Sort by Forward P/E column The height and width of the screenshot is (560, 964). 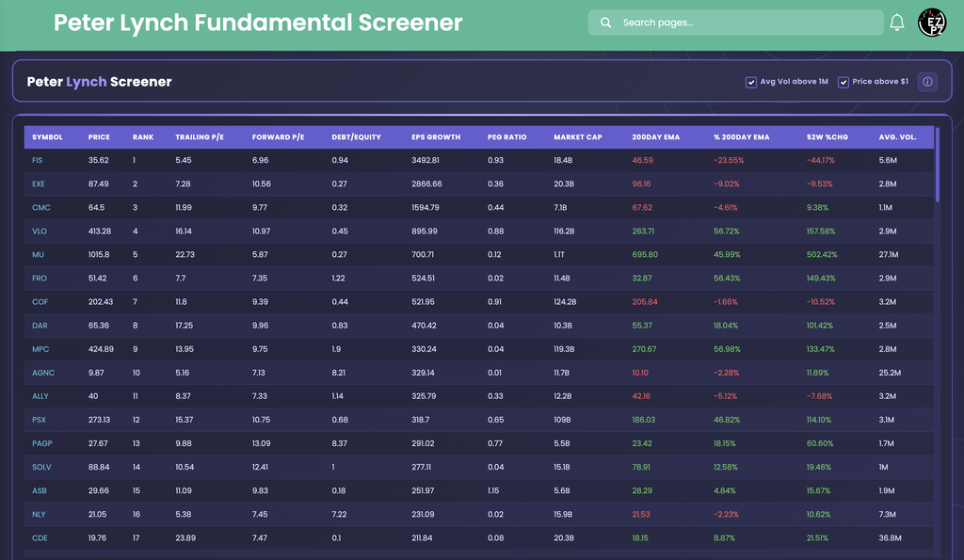[278, 137]
